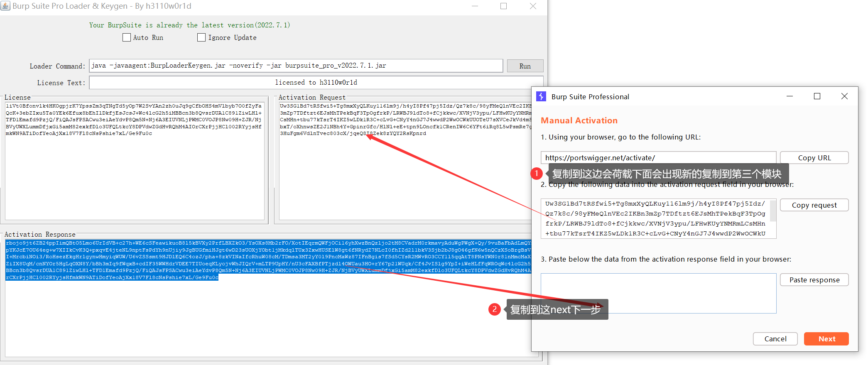Click the Copy URL button
This screenshot has width=868, height=365.
coord(814,158)
